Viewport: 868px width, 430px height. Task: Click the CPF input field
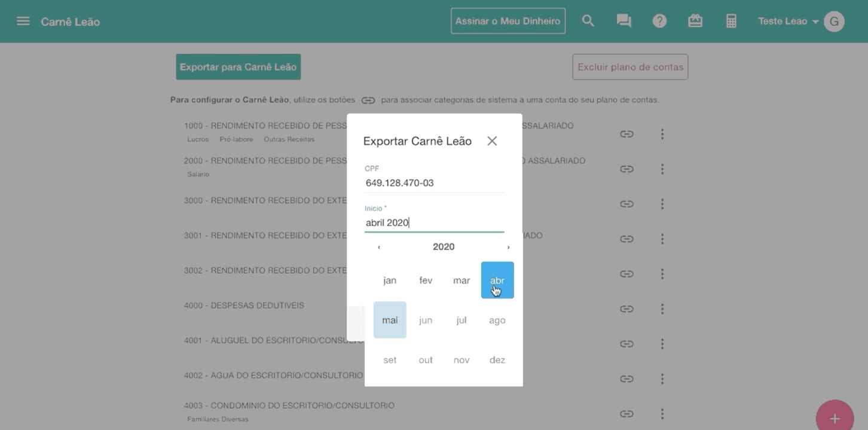(434, 183)
